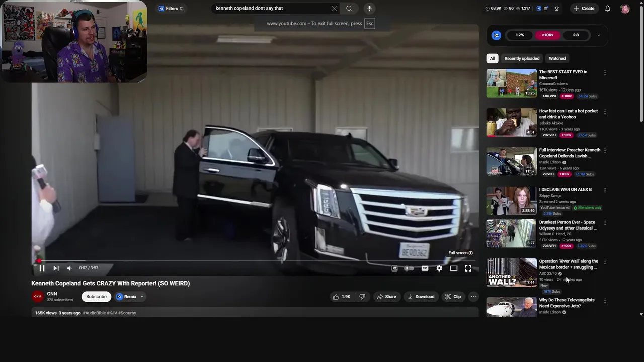The image size is (644, 362).
Task: Open the account avatar menu
Action: [x=625, y=8]
